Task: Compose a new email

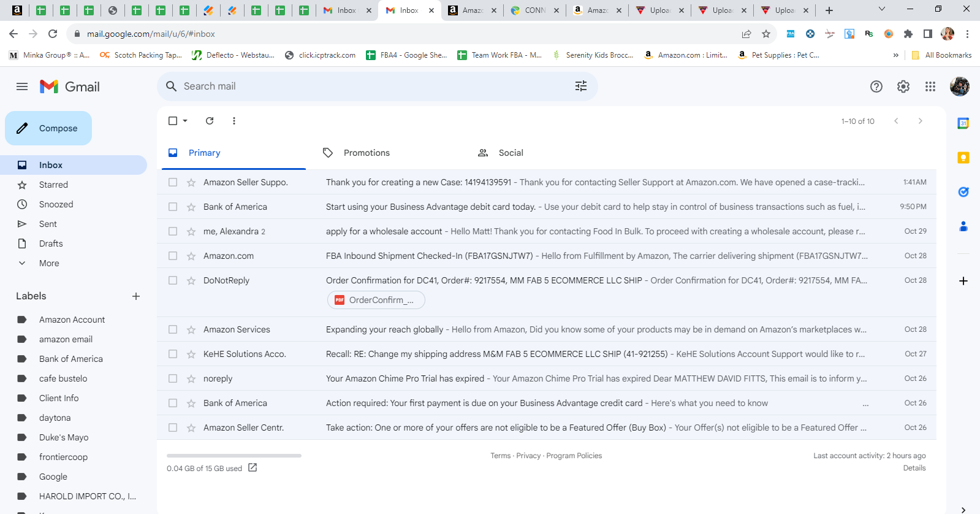Action: [x=48, y=128]
